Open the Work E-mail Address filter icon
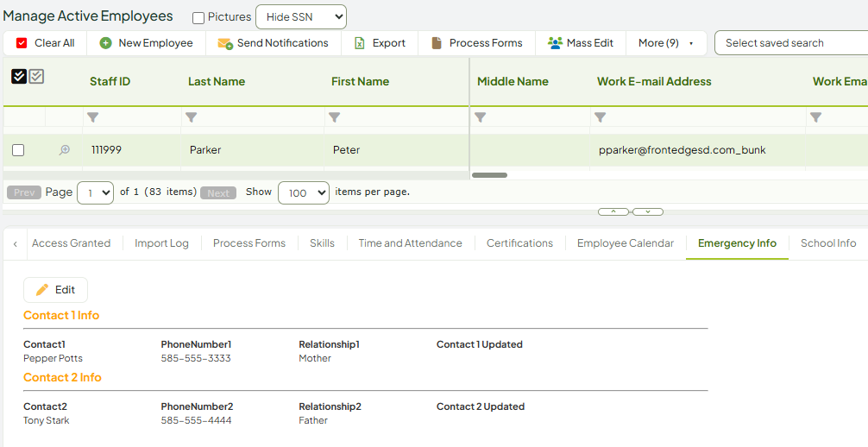Viewport: 868px width, 447px height. tap(600, 117)
